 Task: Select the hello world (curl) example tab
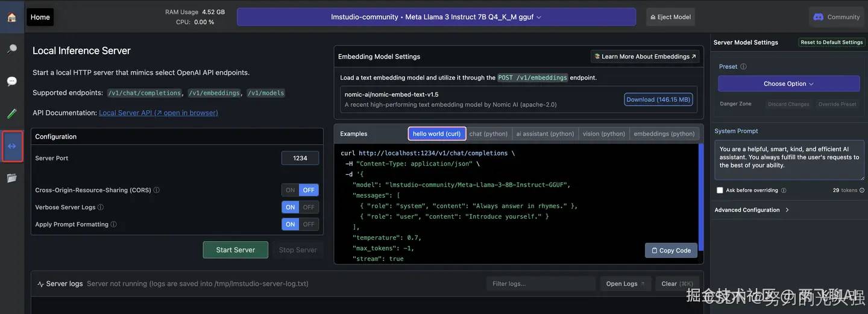pos(436,134)
